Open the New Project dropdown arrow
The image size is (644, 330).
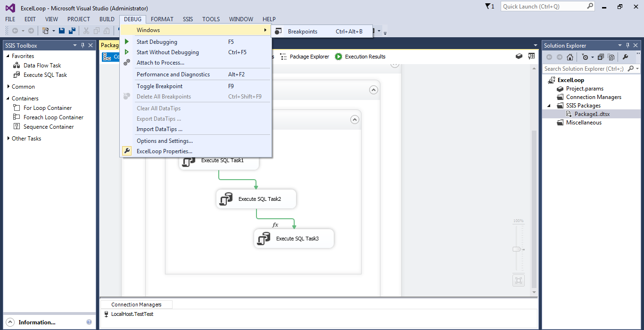53,31
